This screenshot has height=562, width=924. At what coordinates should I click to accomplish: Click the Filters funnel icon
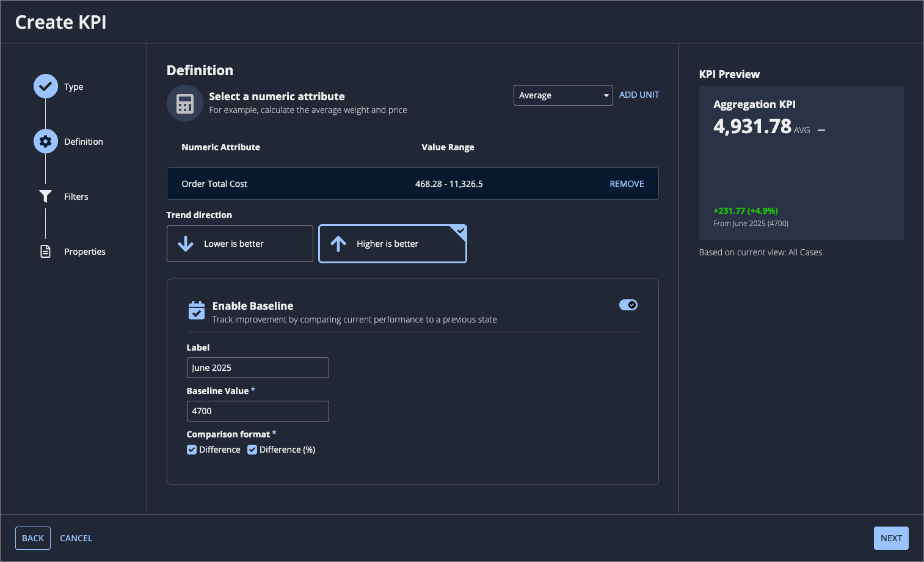pos(45,196)
